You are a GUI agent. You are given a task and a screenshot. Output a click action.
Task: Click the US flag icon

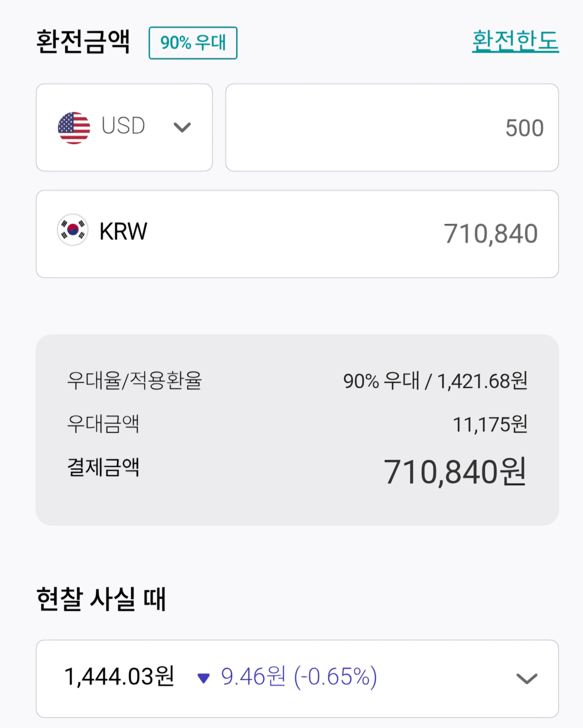pyautogui.click(x=74, y=128)
